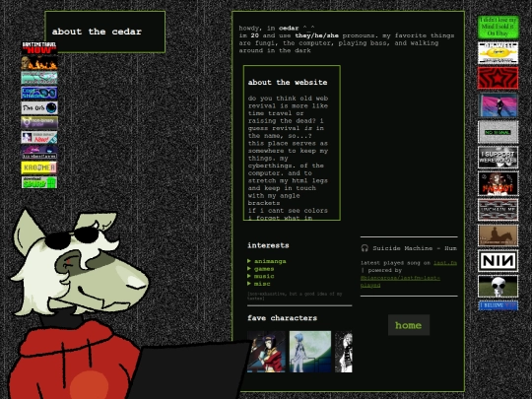Screen dimensions: 532x399
Task: Click the red and black star stamp
Action: coord(498,78)
